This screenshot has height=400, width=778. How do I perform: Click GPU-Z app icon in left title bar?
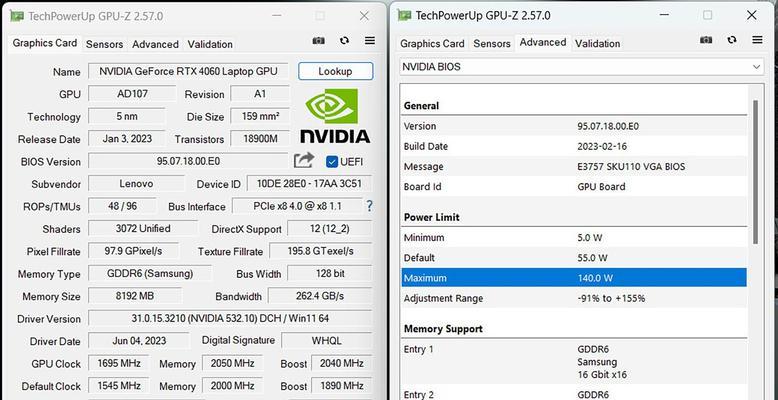tap(16, 16)
